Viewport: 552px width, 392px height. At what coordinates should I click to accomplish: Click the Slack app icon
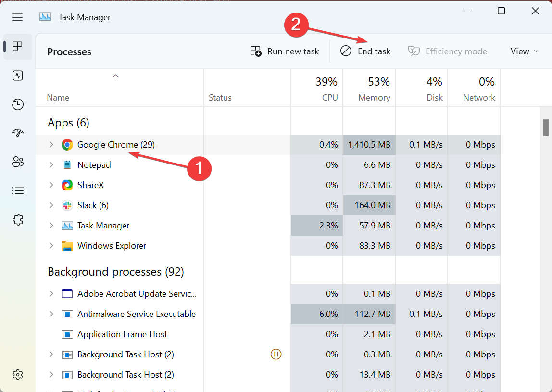[x=67, y=205]
